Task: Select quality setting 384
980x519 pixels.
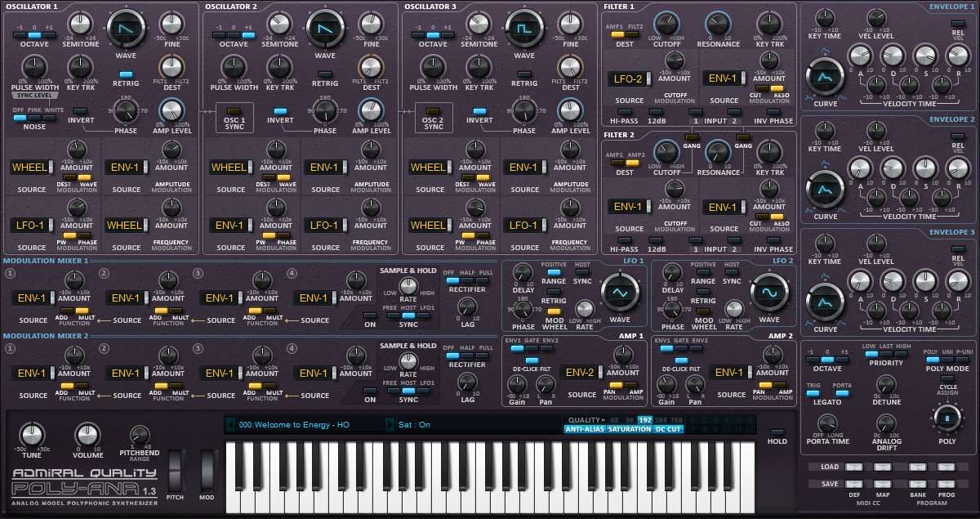Action: click(660, 420)
